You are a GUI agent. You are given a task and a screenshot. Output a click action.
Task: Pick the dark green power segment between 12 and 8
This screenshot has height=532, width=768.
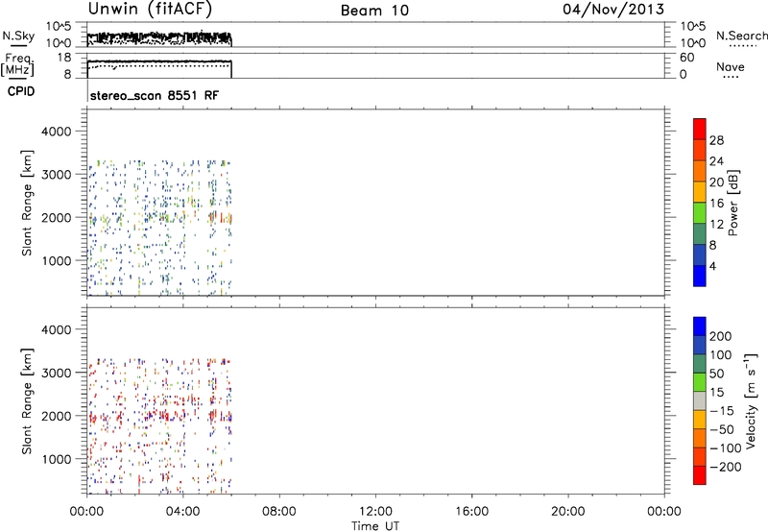point(700,233)
